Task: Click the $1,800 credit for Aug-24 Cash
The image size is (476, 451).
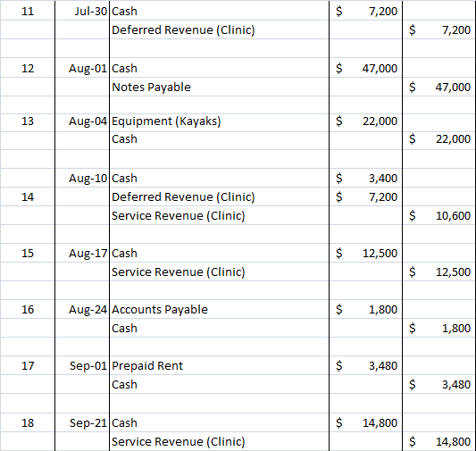Action: [439, 328]
